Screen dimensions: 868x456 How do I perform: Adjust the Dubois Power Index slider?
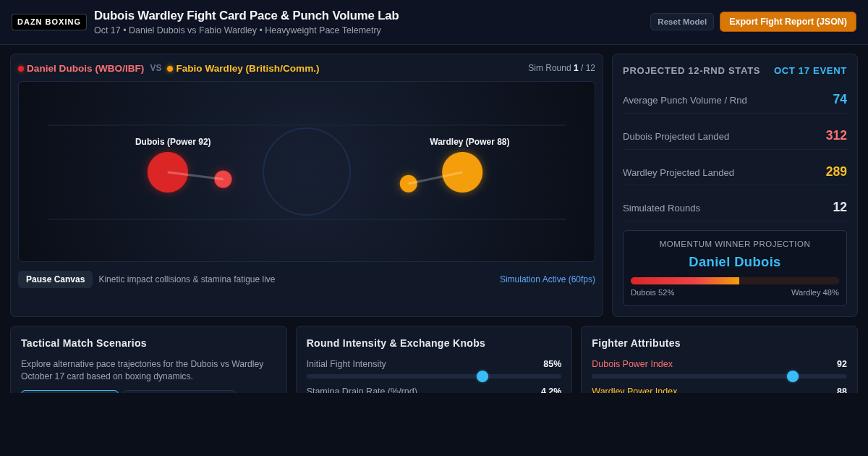(x=719, y=376)
